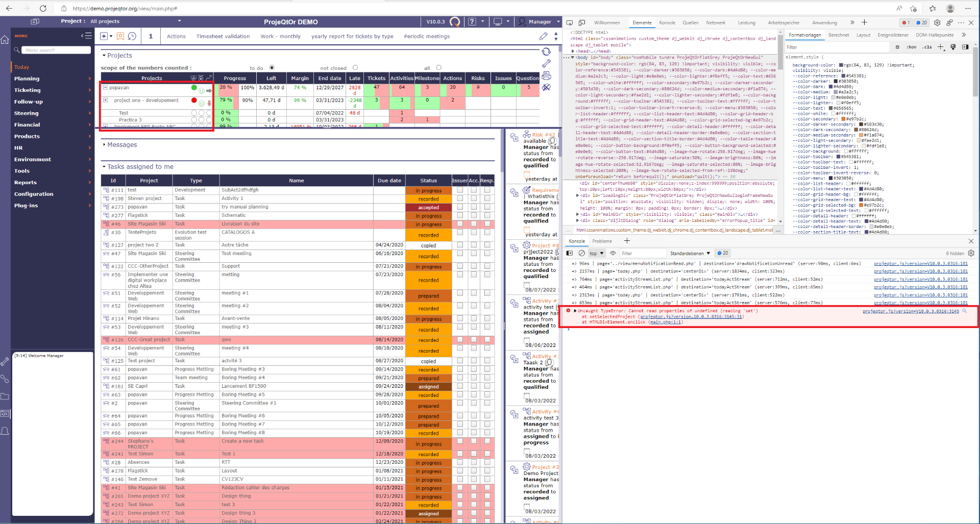Viewport: 980px width, 524px height.
Task: Click the Home icon in left rail
Action: click(x=5, y=40)
